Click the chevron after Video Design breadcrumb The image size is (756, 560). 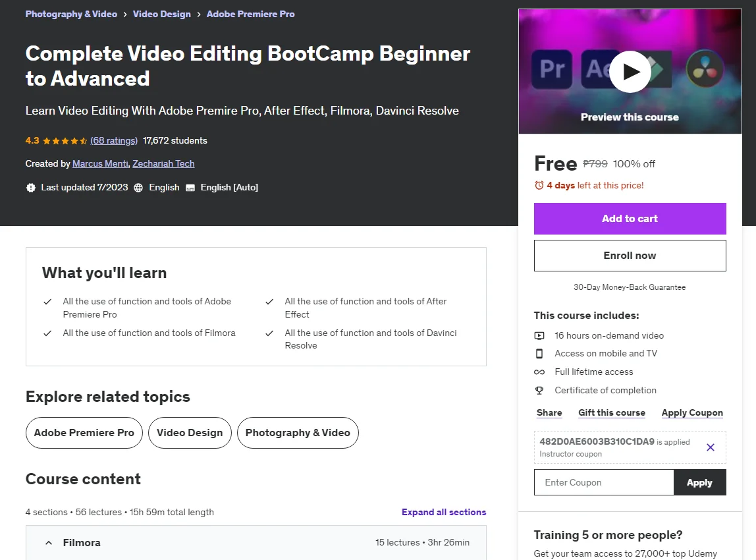point(199,14)
